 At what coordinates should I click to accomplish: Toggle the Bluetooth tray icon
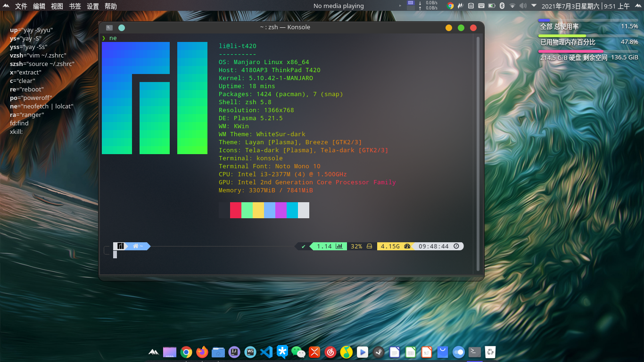(x=502, y=6)
